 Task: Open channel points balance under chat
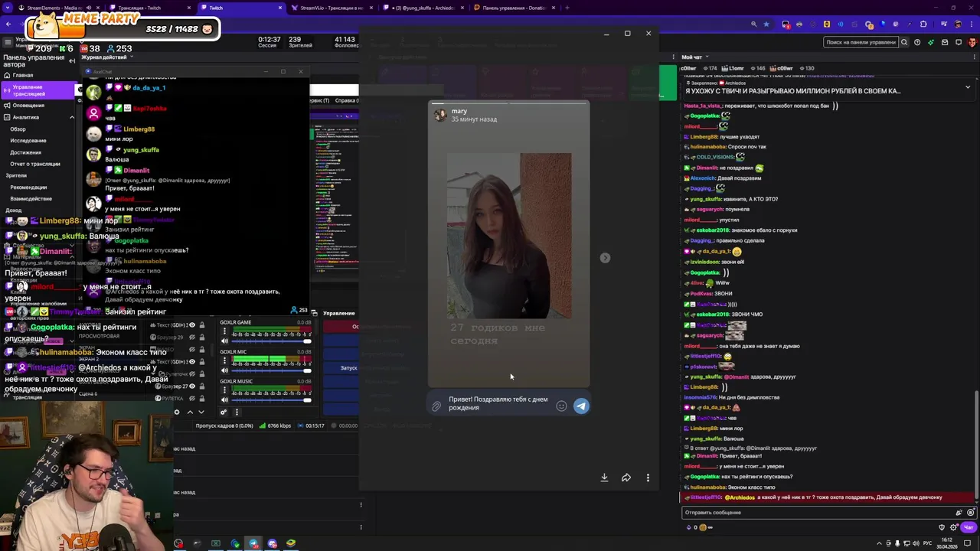coord(699,527)
